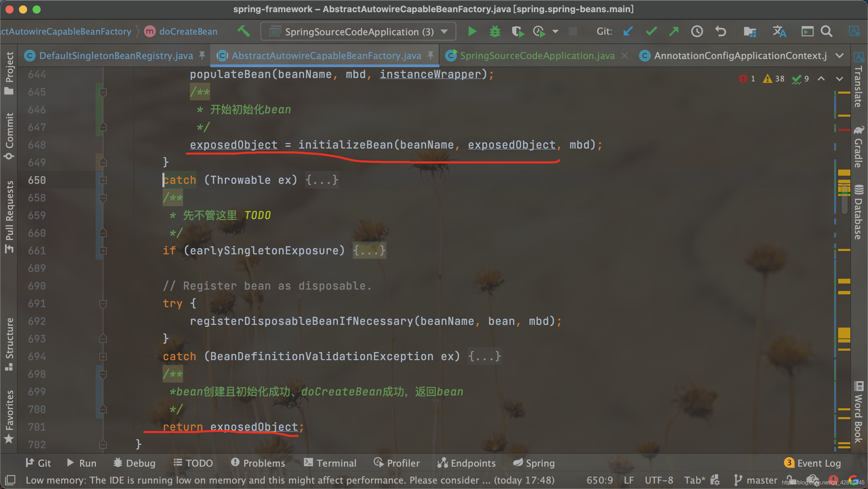868x489 pixels.
Task: Push commits with Git push arrow
Action: 674,32
